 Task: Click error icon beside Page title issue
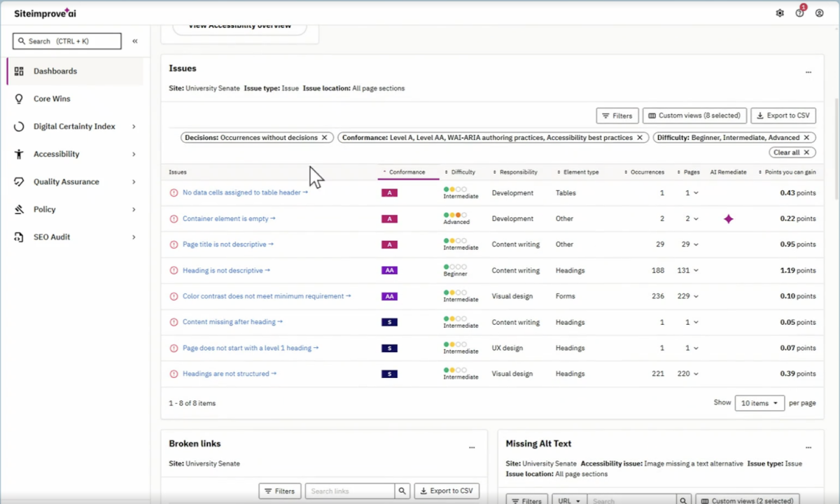click(174, 244)
